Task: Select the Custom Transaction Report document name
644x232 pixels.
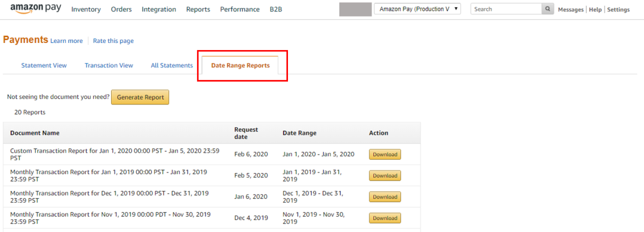Action: point(115,154)
